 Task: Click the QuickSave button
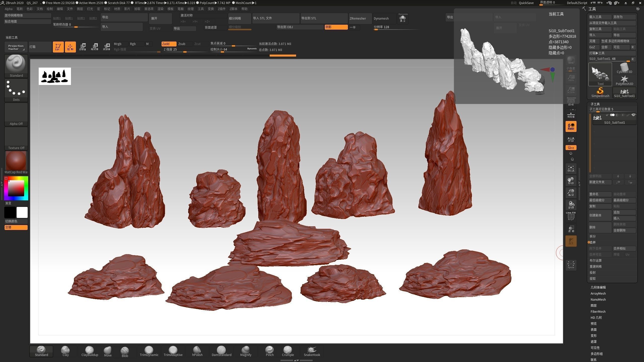(526, 3)
